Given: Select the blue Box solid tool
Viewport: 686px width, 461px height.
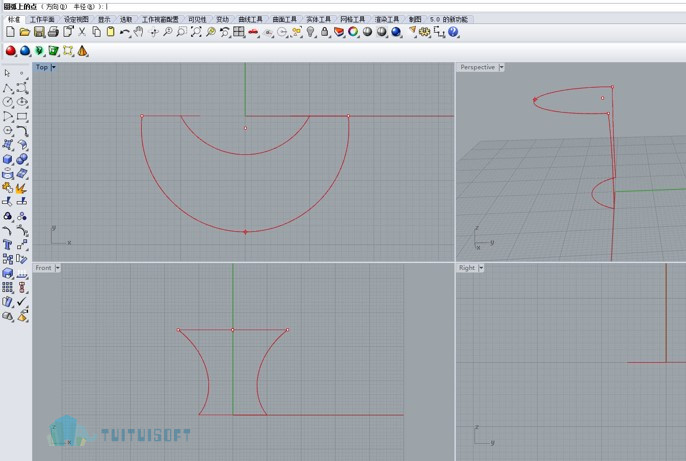Looking at the screenshot, I should pyautogui.click(x=7, y=159).
